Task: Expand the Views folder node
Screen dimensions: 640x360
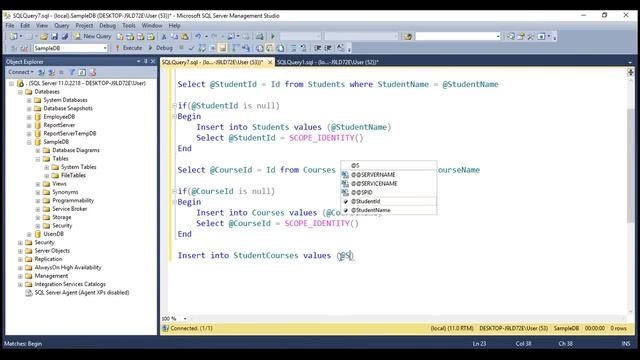Action: (38, 184)
